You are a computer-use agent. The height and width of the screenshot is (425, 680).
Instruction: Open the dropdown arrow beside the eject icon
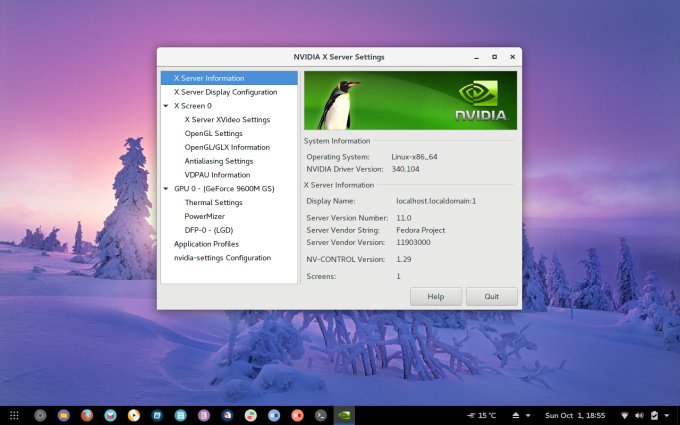(x=528, y=415)
